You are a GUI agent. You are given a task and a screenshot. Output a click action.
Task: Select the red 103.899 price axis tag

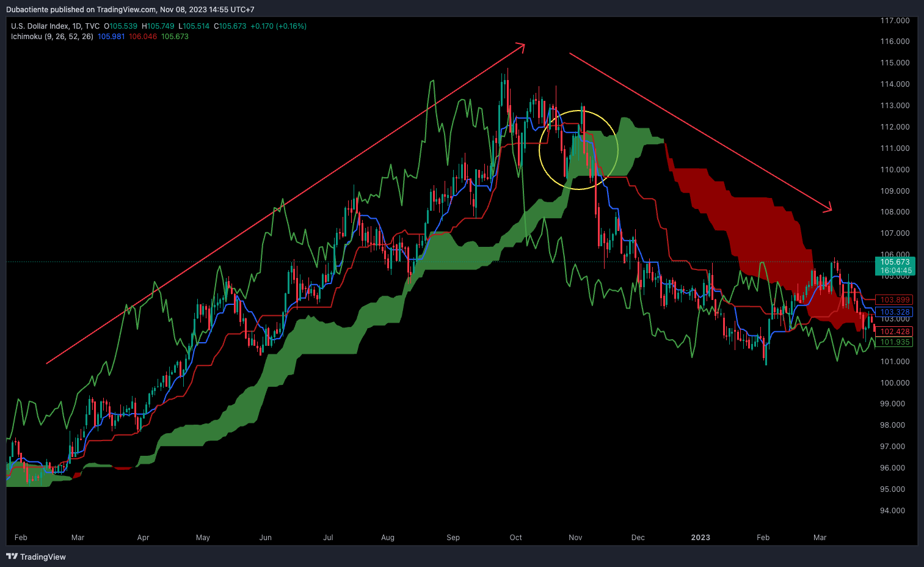[x=895, y=300]
